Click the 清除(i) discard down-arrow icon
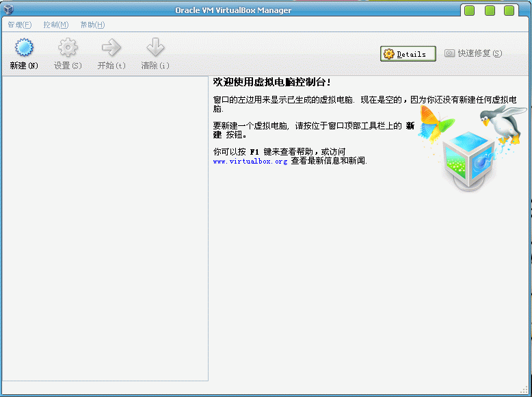This screenshot has height=397, width=532. pyautogui.click(x=155, y=47)
